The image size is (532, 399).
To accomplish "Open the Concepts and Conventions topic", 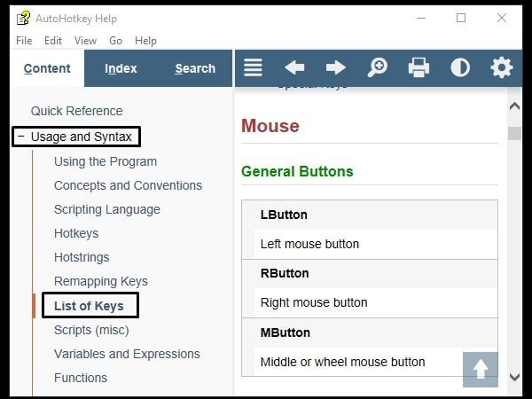I will (128, 185).
